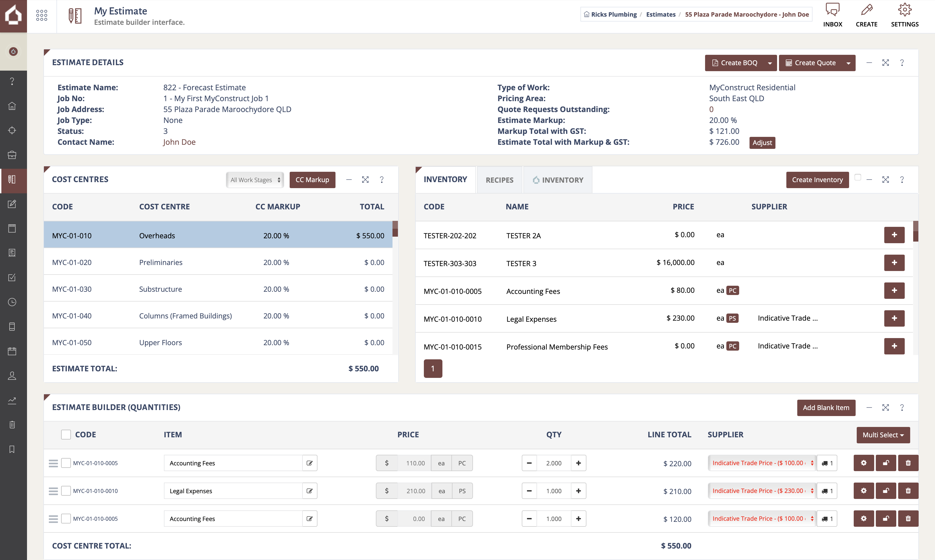Open help for the Cost Centres panel
935x560 pixels.
[382, 180]
